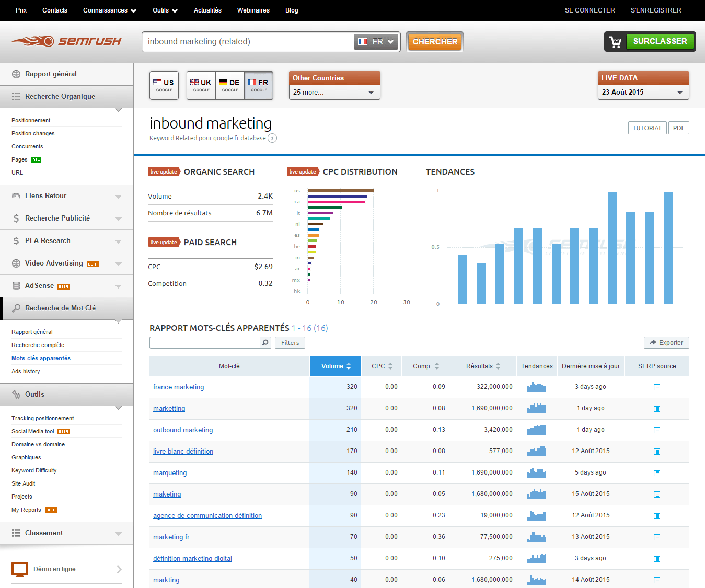The height and width of the screenshot is (588, 705).
Task: Open the Outils top menu
Action: coord(165,10)
